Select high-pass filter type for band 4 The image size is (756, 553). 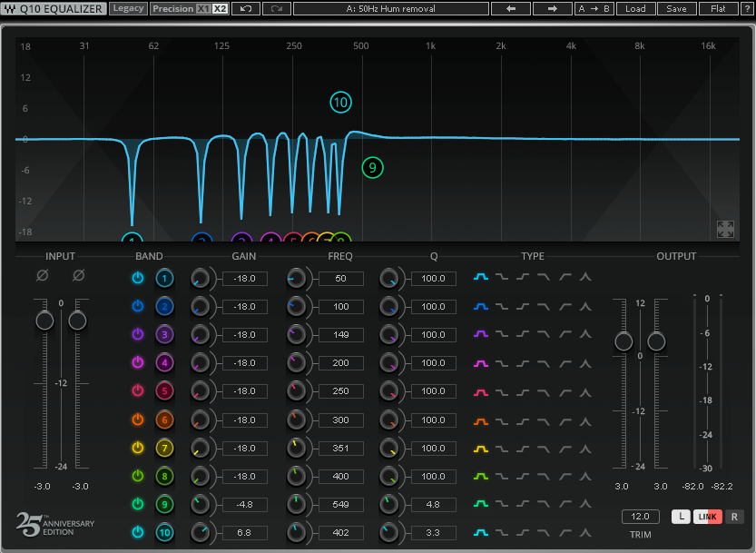[x=565, y=363]
